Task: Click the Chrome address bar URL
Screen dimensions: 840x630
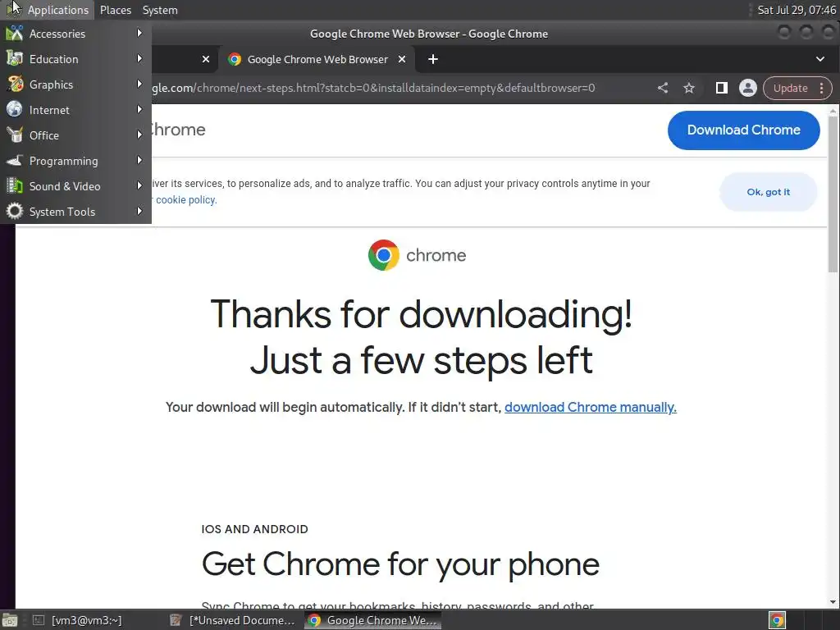Action: click(373, 88)
